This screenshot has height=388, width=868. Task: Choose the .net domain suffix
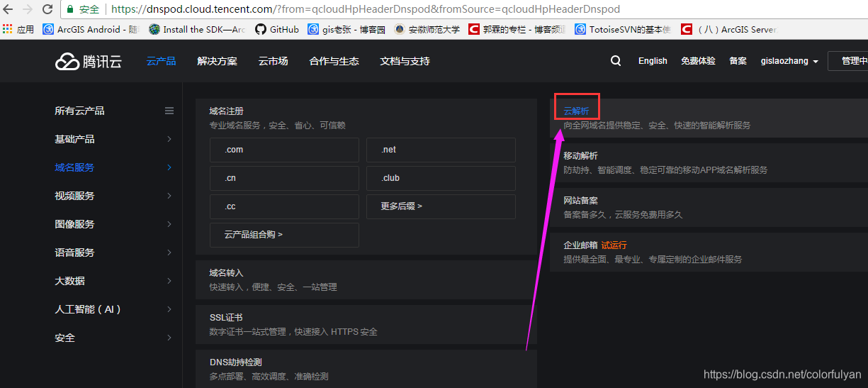(x=441, y=150)
